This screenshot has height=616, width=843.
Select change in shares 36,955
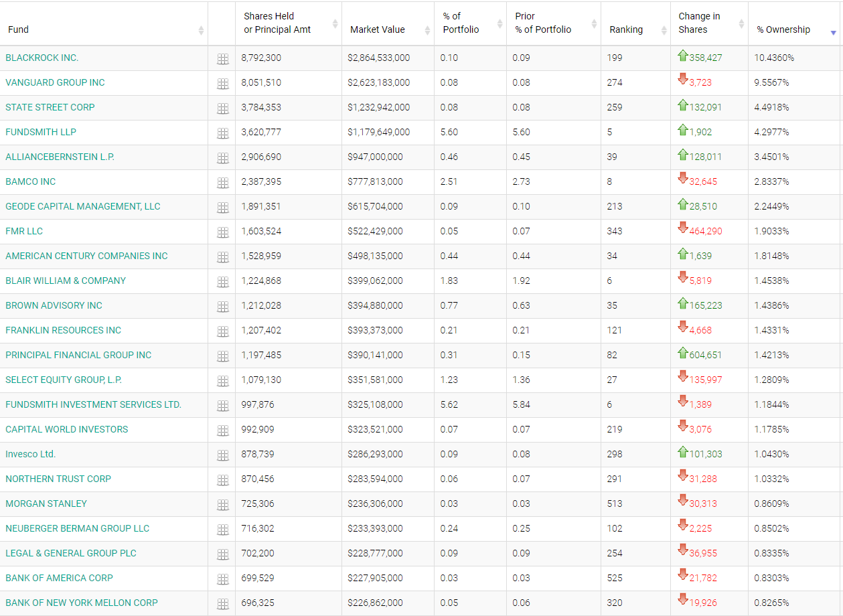click(x=703, y=553)
